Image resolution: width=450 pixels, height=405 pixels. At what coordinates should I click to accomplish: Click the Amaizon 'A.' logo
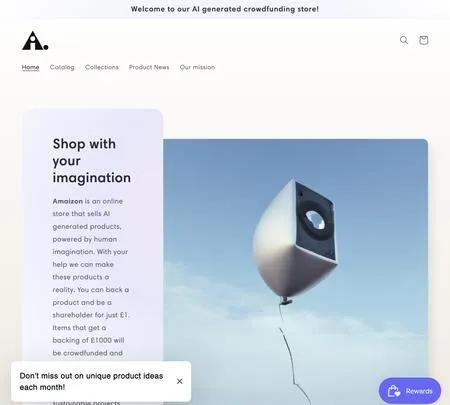tap(35, 41)
